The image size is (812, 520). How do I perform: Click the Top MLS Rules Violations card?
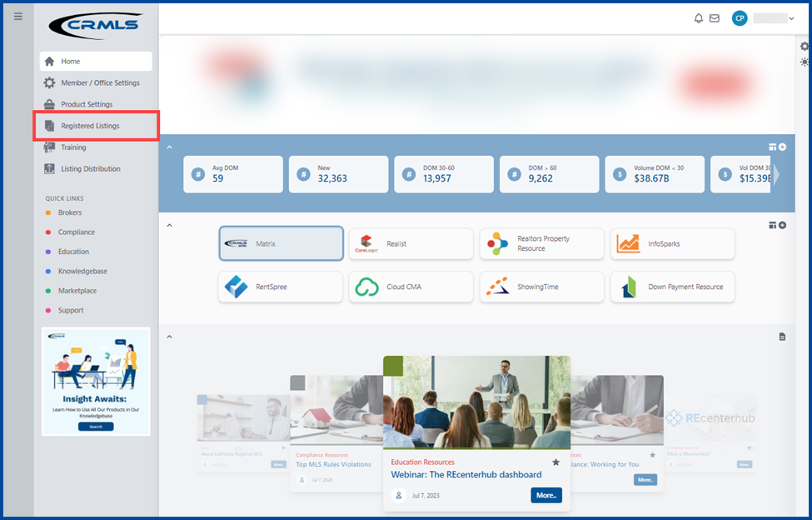point(333,464)
